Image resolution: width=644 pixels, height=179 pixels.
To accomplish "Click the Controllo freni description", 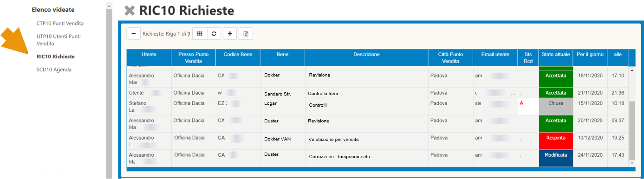I will (x=323, y=94).
